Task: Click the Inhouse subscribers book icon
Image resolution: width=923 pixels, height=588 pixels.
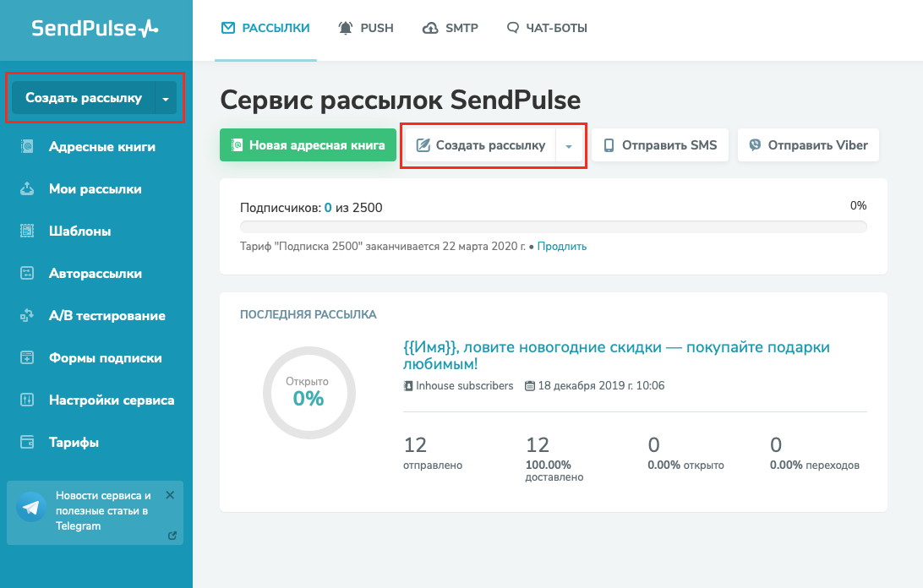Action: tap(408, 386)
